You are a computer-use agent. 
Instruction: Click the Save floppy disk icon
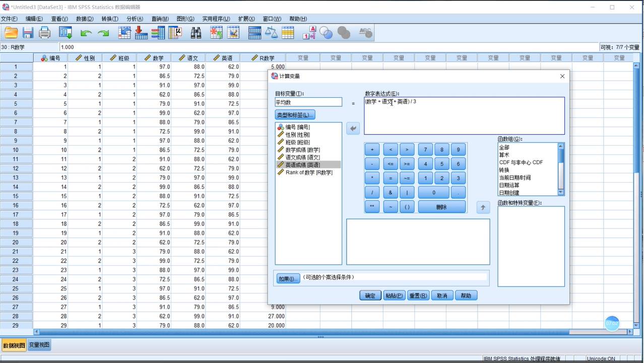point(28,33)
